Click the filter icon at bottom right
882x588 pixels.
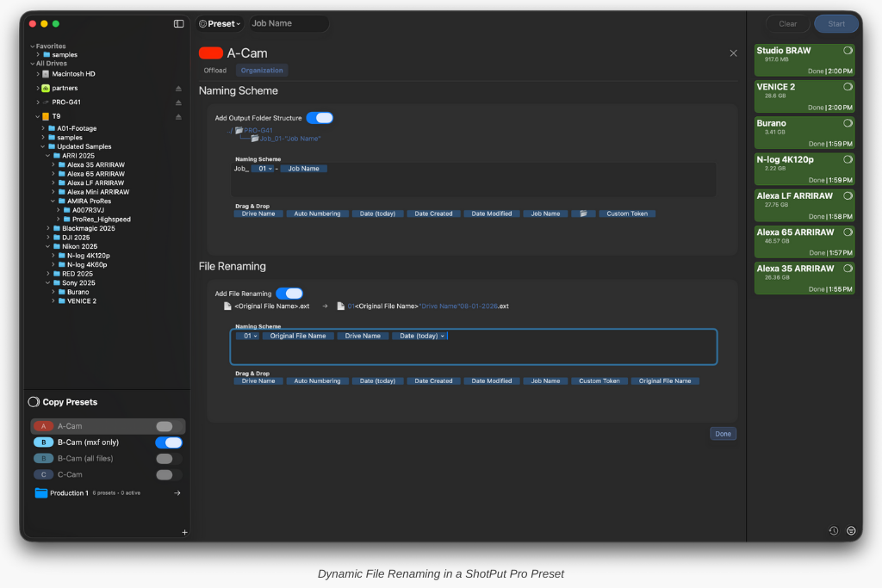(x=851, y=530)
